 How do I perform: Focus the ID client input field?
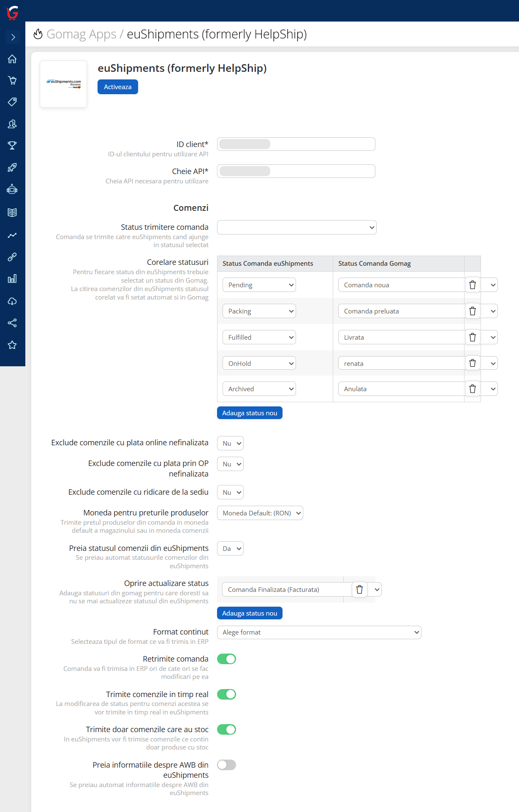[296, 144]
